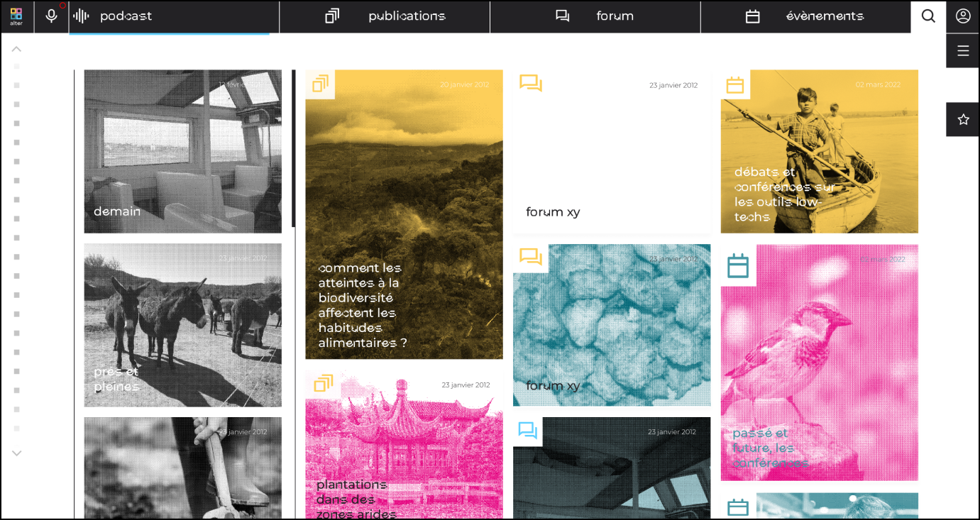Open the hamburger menu icon
Viewport: 980px width, 520px height.
pos(963,50)
